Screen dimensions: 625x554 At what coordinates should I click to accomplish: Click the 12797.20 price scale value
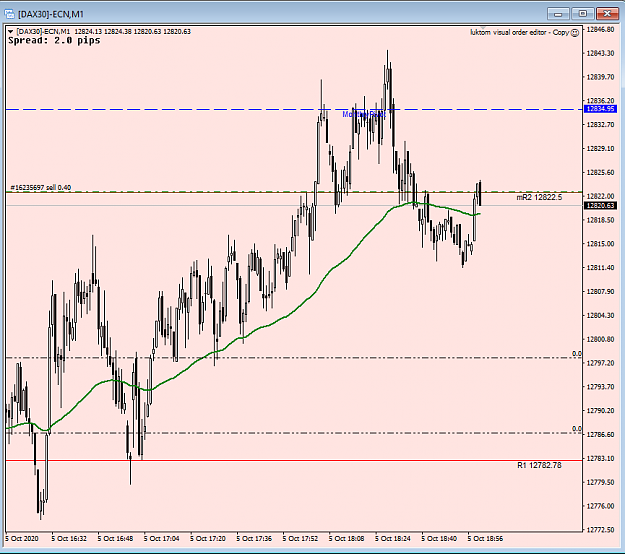point(601,363)
